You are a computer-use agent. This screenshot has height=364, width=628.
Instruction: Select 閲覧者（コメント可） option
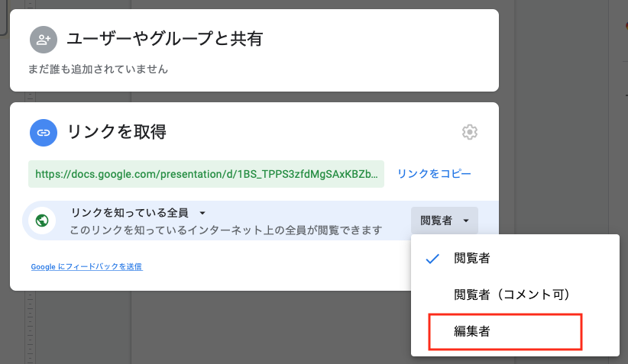tap(515, 295)
